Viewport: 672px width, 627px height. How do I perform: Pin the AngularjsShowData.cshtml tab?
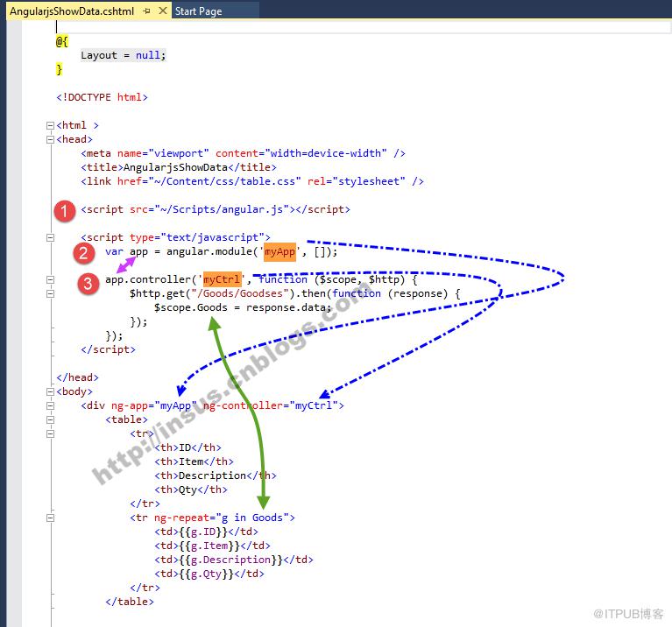[x=147, y=11]
